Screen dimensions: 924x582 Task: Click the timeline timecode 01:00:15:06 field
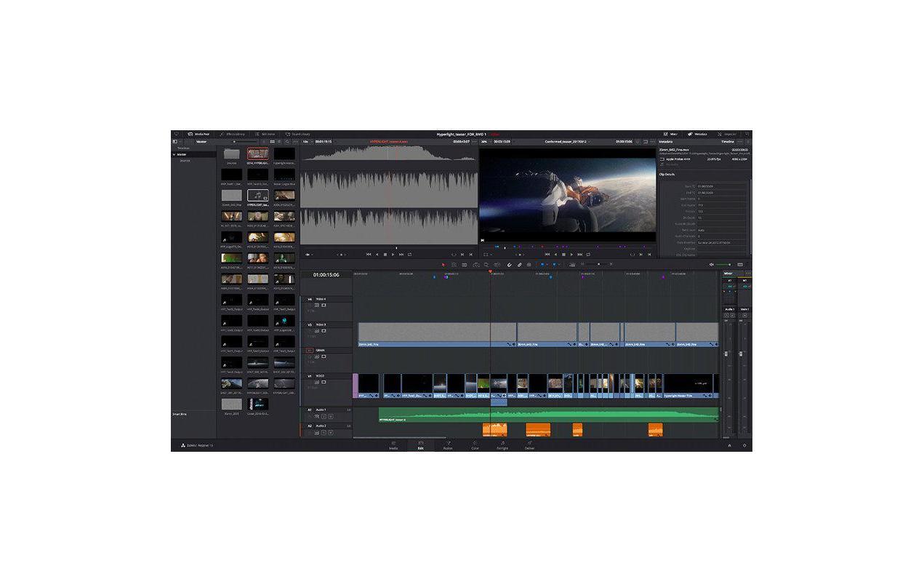pyautogui.click(x=326, y=275)
